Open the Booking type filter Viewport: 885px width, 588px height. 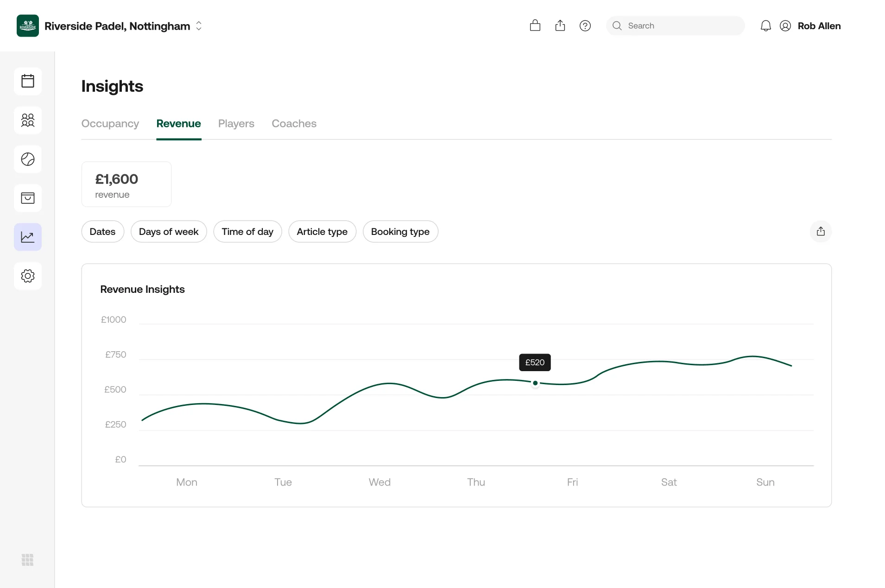click(x=400, y=231)
